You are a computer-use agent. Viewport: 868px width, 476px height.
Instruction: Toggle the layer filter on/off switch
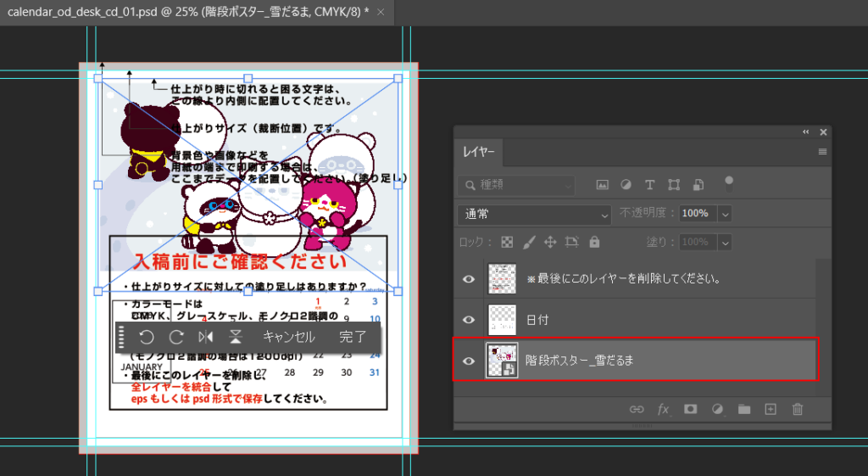pyautogui.click(x=727, y=182)
